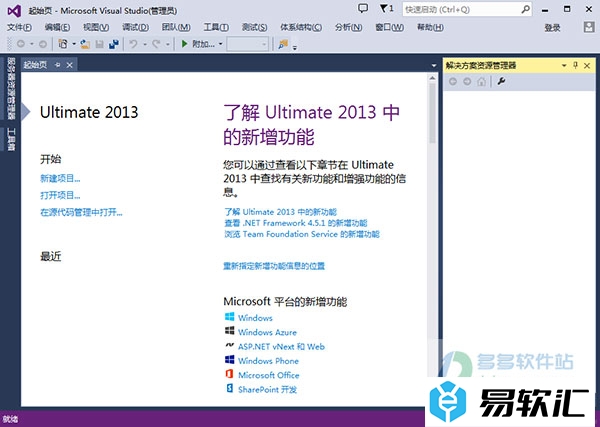
Task: Click the 在源代码管理中打开... link
Action: pos(81,212)
